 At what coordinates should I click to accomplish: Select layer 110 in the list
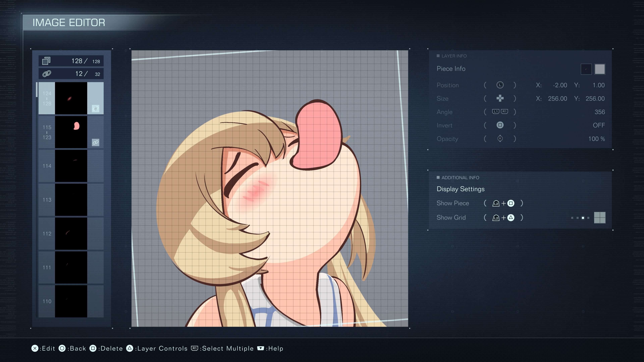point(71,301)
